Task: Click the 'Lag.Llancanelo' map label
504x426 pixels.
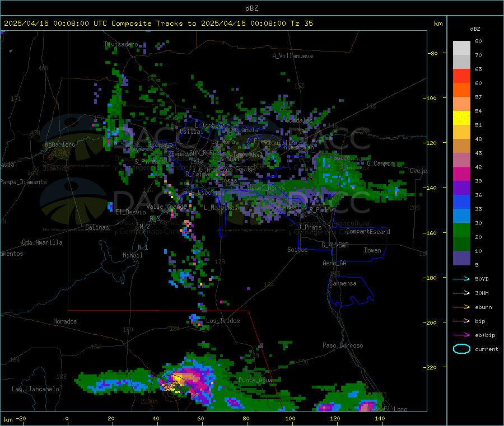Action: point(35,389)
